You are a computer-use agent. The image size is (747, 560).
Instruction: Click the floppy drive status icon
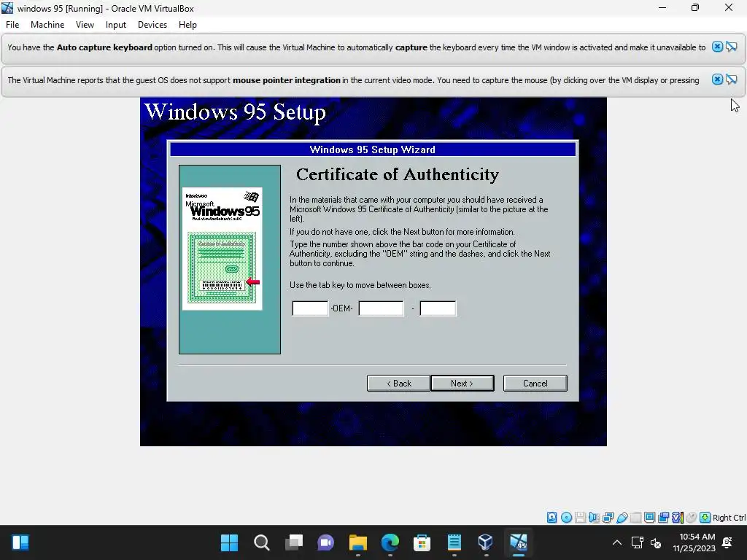tap(580, 518)
